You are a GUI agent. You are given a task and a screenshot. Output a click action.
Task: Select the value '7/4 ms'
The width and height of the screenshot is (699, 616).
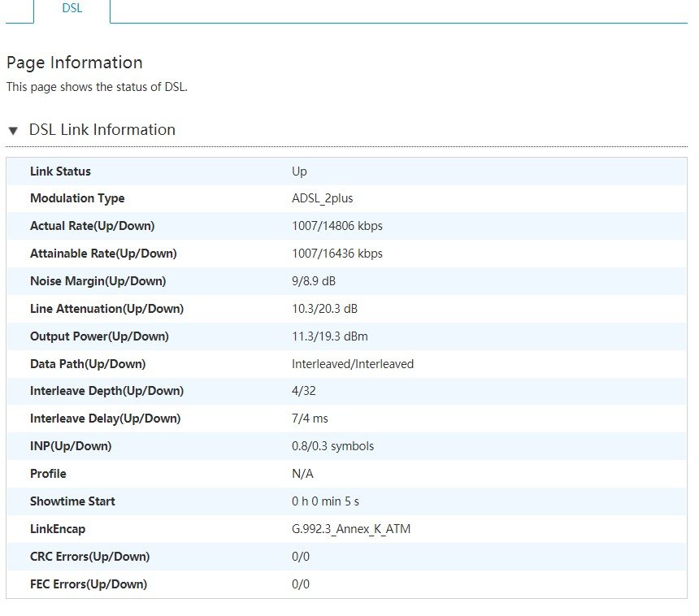[310, 419]
